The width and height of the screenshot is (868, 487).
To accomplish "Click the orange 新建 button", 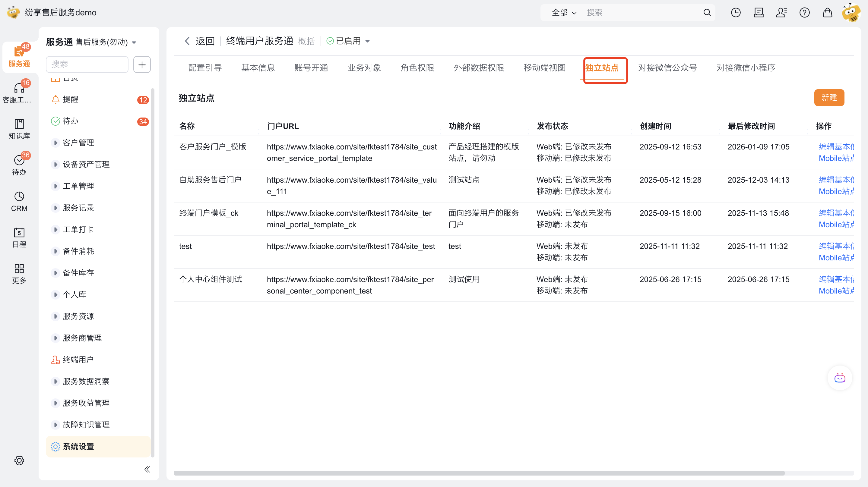I will coord(829,98).
